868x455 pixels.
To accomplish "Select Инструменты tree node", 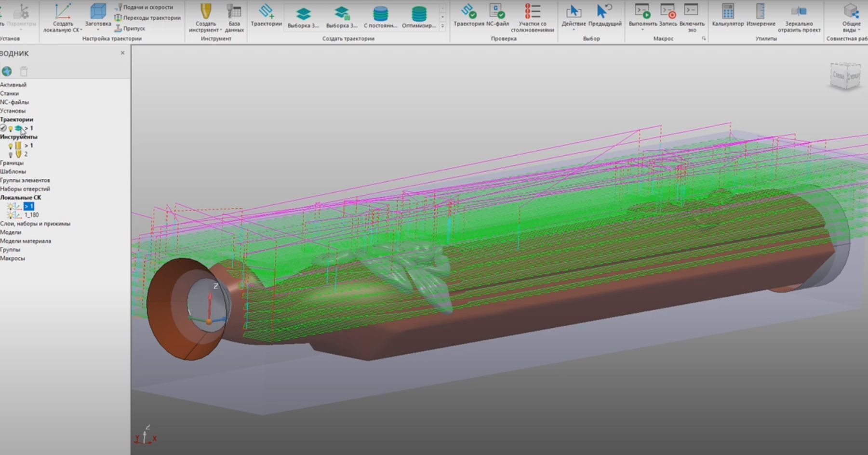I will pyautogui.click(x=19, y=137).
